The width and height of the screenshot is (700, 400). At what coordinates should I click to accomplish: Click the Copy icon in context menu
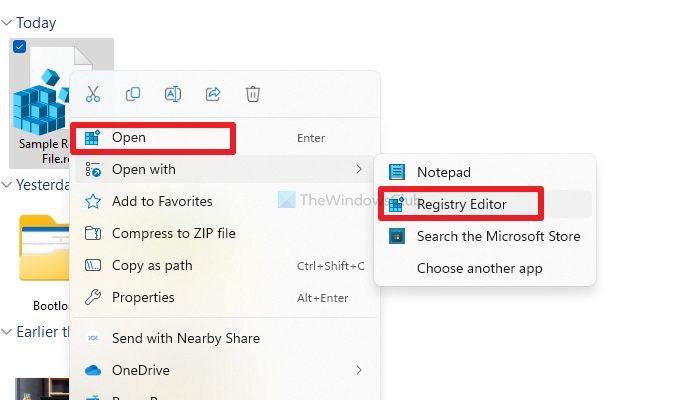click(x=133, y=94)
